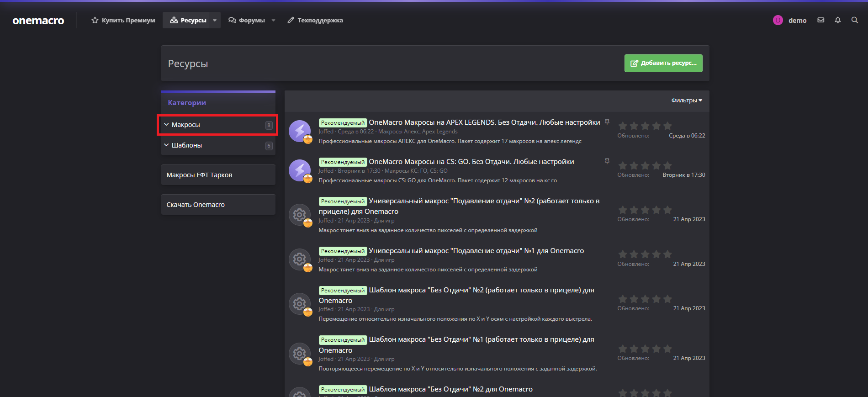Click Макросы Апекс, Apex Legends category link
The height and width of the screenshot is (397, 868).
pyautogui.click(x=418, y=132)
